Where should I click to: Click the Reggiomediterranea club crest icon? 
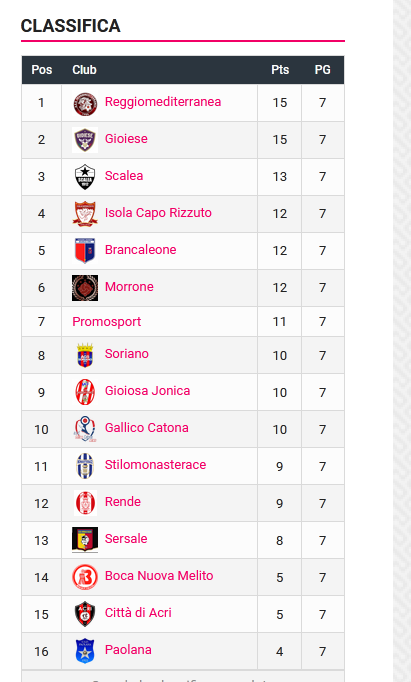(85, 103)
